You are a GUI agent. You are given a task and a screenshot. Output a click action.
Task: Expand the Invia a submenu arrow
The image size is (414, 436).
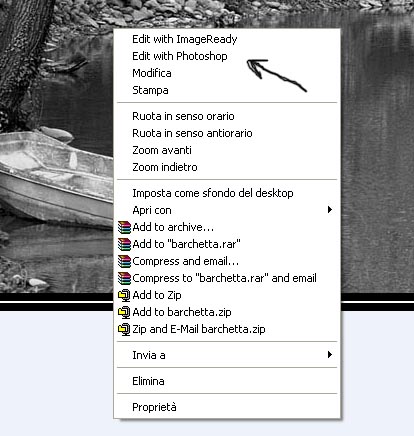pyautogui.click(x=330, y=354)
